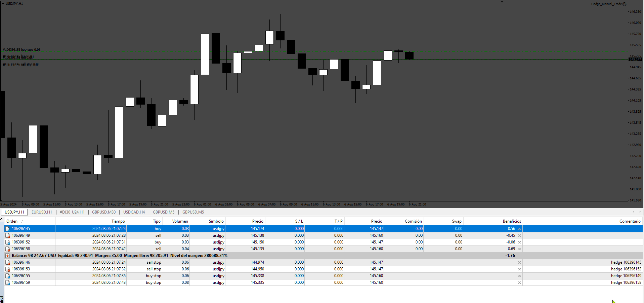644x303 pixels.
Task: Click pending order icon for 106396155
Action: tap(8, 276)
